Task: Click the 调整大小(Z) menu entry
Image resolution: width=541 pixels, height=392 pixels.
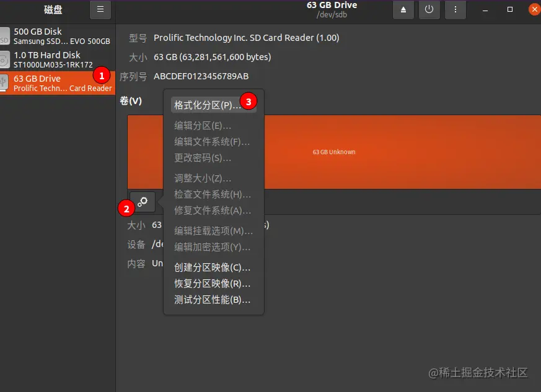Action: [203, 178]
